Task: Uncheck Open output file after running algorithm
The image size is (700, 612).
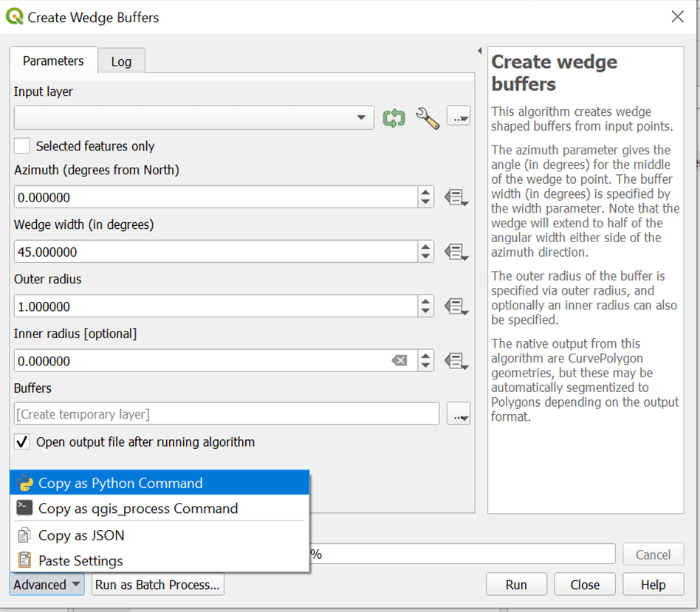Action: coord(23,442)
